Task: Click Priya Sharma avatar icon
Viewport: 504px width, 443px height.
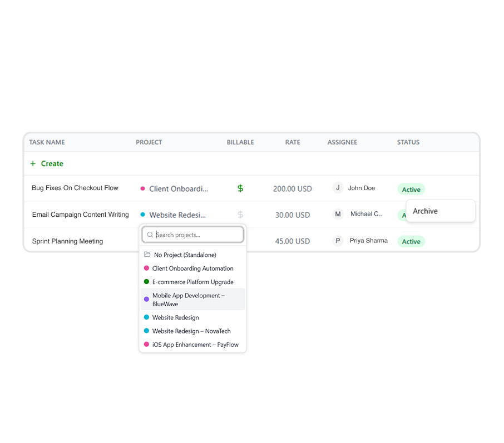Action: tap(338, 241)
